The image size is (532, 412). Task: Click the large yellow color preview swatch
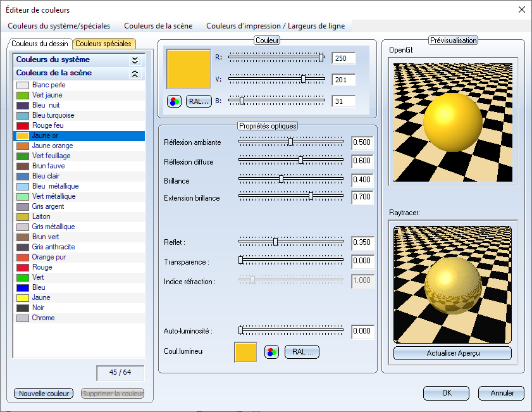click(x=189, y=69)
